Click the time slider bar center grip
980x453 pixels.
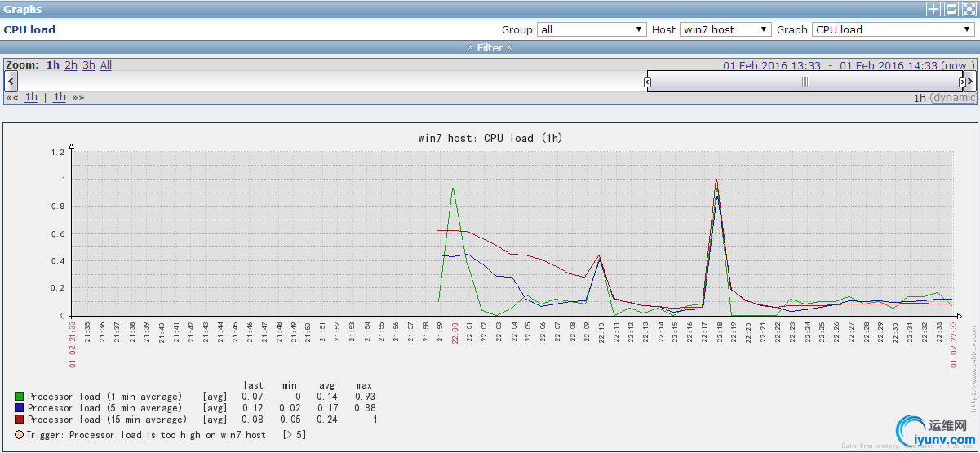805,82
